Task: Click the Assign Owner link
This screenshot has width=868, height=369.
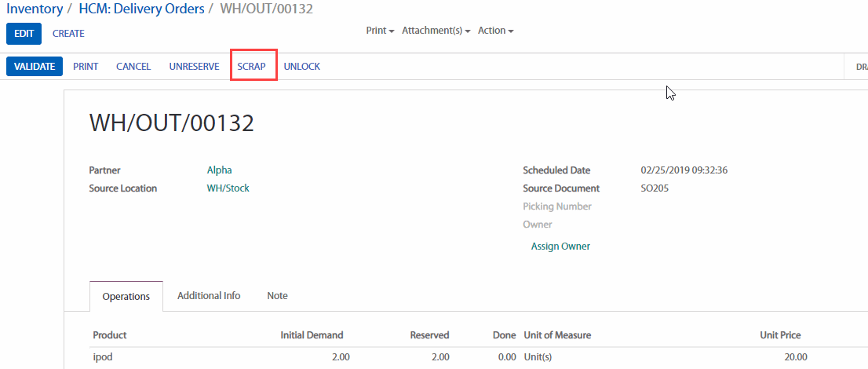Action: [560, 247]
